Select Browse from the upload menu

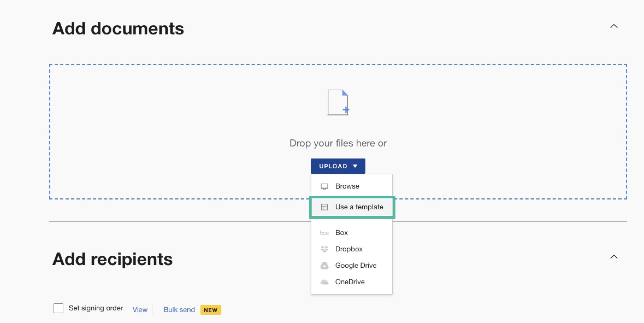coord(347,186)
